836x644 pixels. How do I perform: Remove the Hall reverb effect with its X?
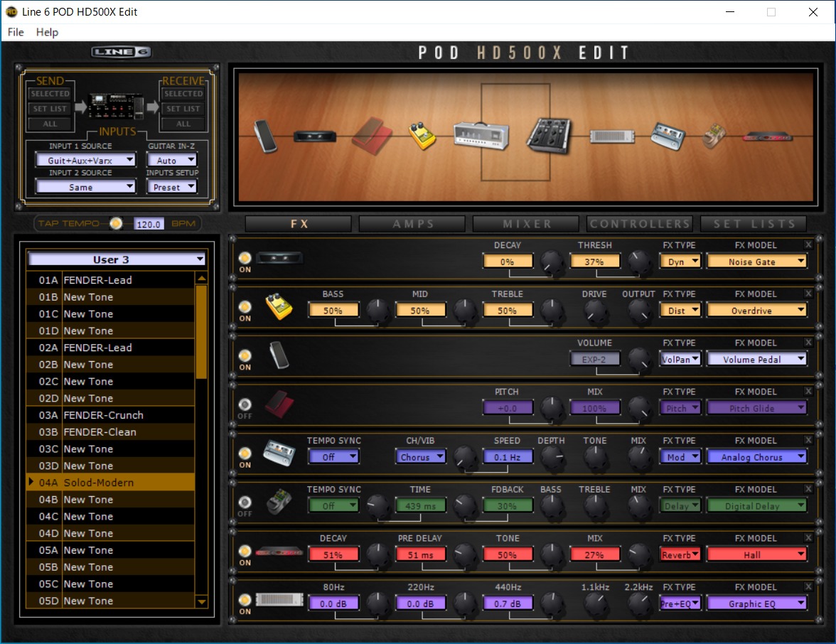pos(809,537)
